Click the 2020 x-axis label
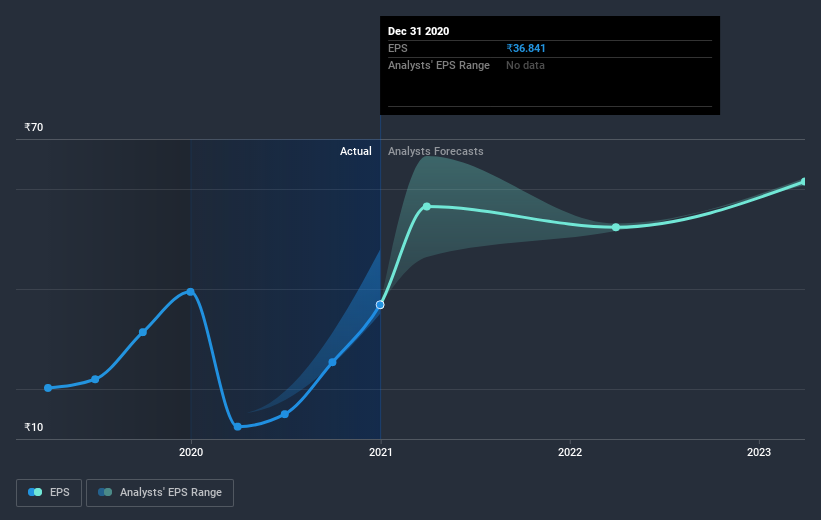This screenshot has height=520, width=821. coord(191,452)
